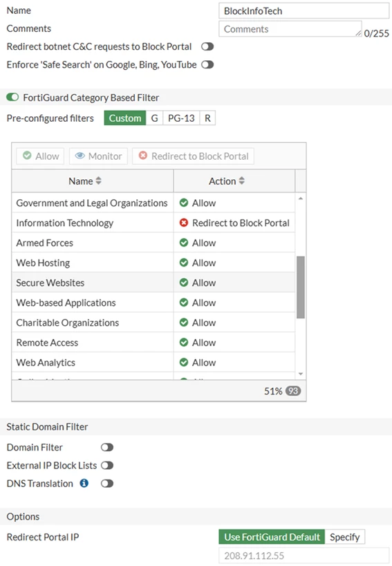Enable the Domain Filter switch
This screenshot has height=566, width=392.
click(107, 447)
